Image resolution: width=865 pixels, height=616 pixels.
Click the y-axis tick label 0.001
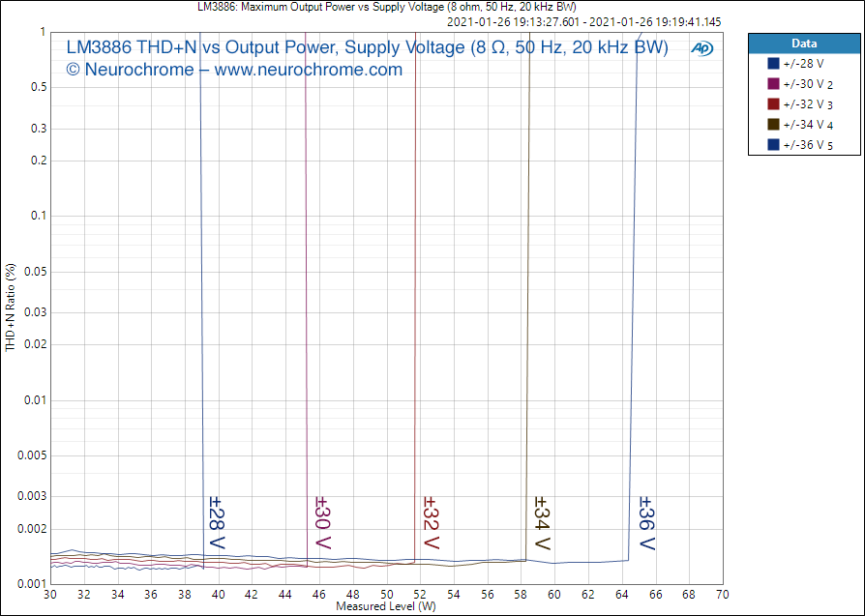coord(32,583)
